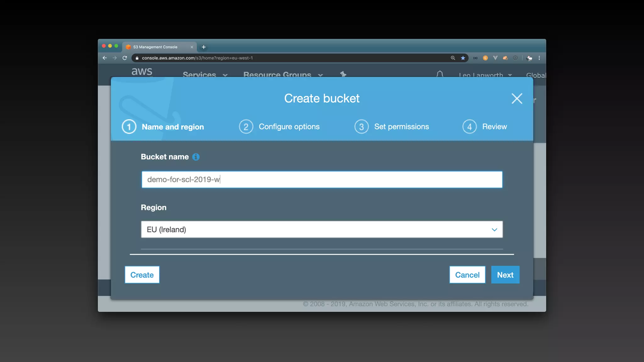
Task: Click the zoom magnifier icon in address bar
Action: (x=453, y=58)
